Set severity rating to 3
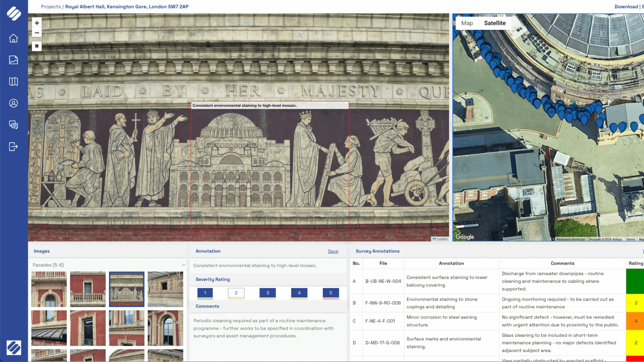 point(267,293)
